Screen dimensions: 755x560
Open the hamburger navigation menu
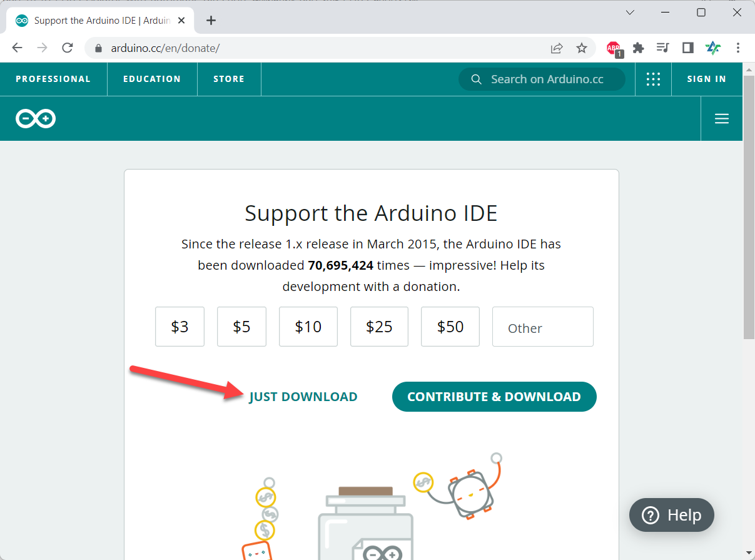(722, 118)
